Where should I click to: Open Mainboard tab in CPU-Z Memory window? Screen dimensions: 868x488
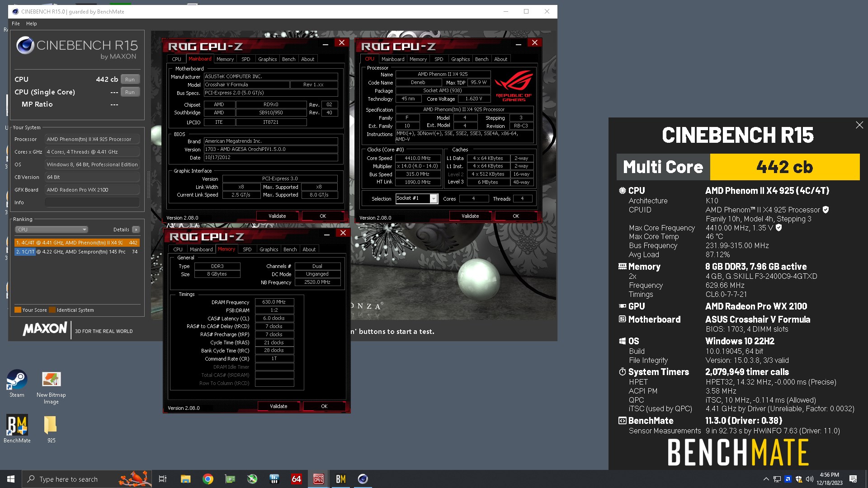pyautogui.click(x=201, y=249)
